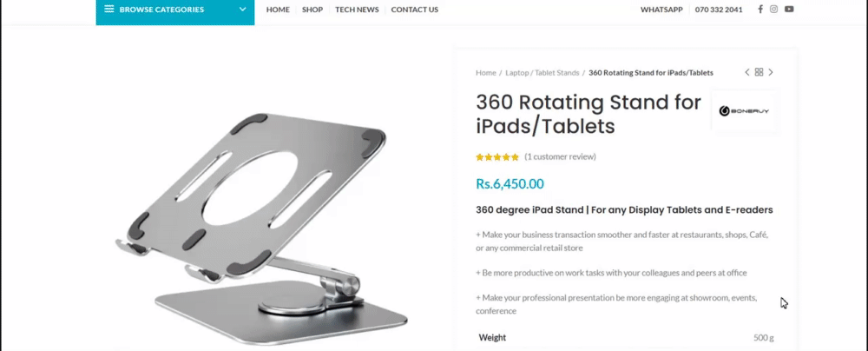Click the Boneruy brand logo
This screenshot has height=351, width=868.
coord(744,111)
